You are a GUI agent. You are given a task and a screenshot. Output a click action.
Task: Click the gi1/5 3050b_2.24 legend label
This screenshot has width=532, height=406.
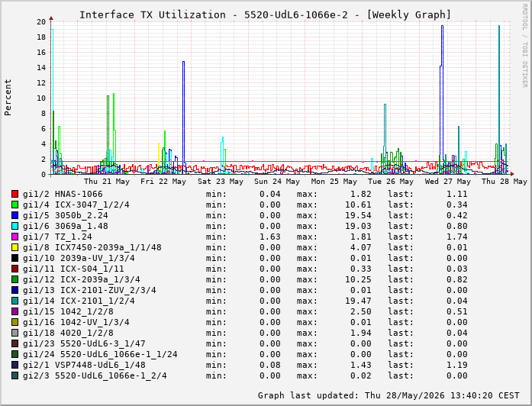click(65, 215)
